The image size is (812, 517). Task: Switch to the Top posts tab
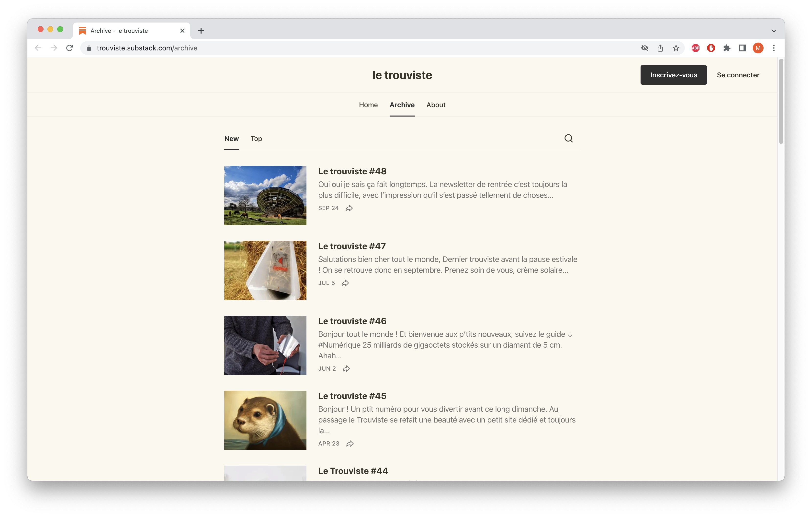click(256, 139)
